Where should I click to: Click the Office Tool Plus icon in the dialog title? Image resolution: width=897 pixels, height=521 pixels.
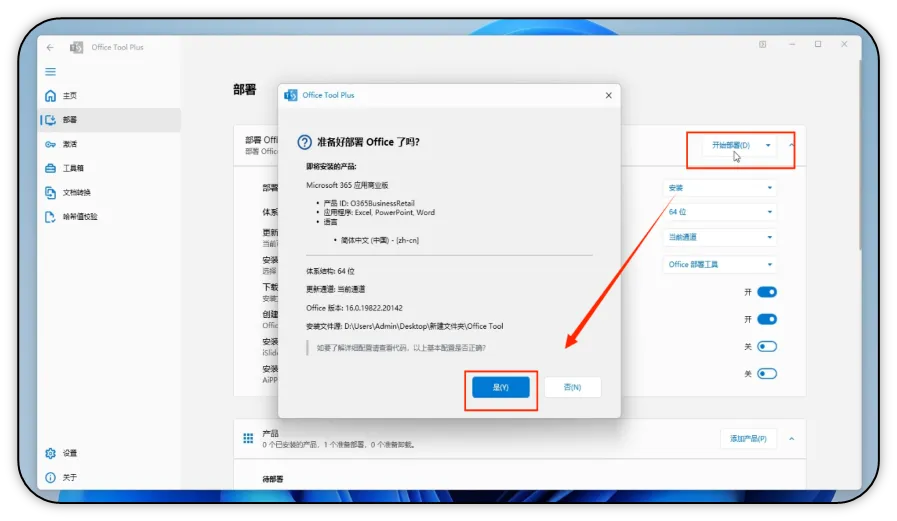click(291, 95)
